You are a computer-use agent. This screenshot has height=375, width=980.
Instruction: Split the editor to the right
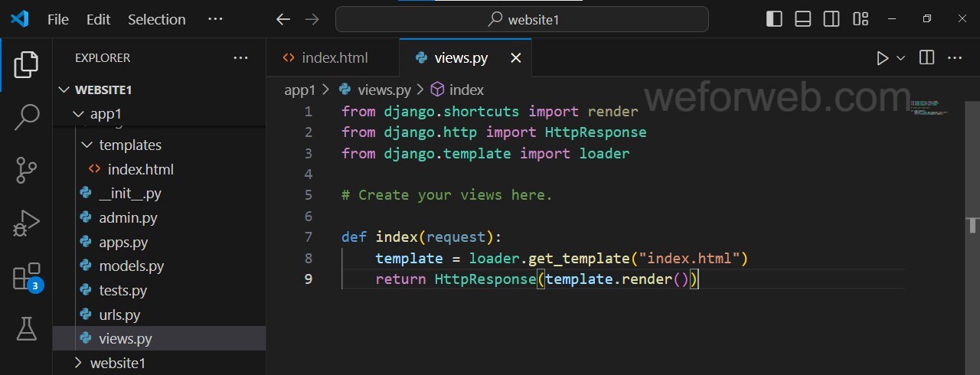pos(926,58)
